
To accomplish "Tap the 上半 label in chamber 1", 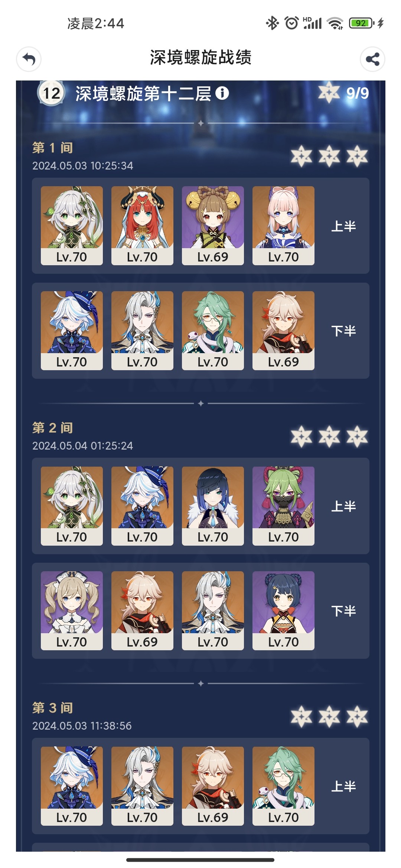I will (x=343, y=226).
